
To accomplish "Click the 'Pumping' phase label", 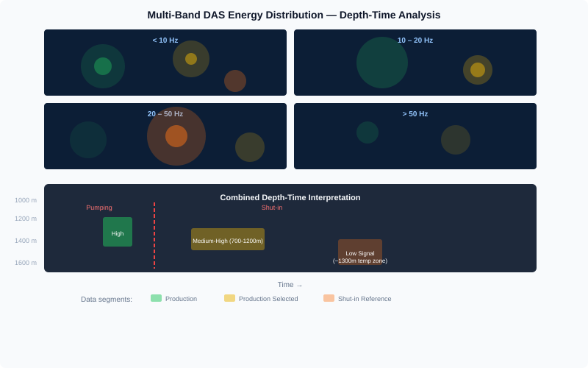I will pyautogui.click(x=99, y=208).
